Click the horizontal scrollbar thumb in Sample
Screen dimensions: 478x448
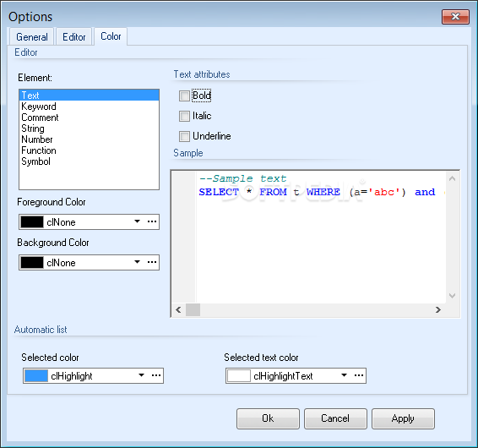tap(193, 309)
